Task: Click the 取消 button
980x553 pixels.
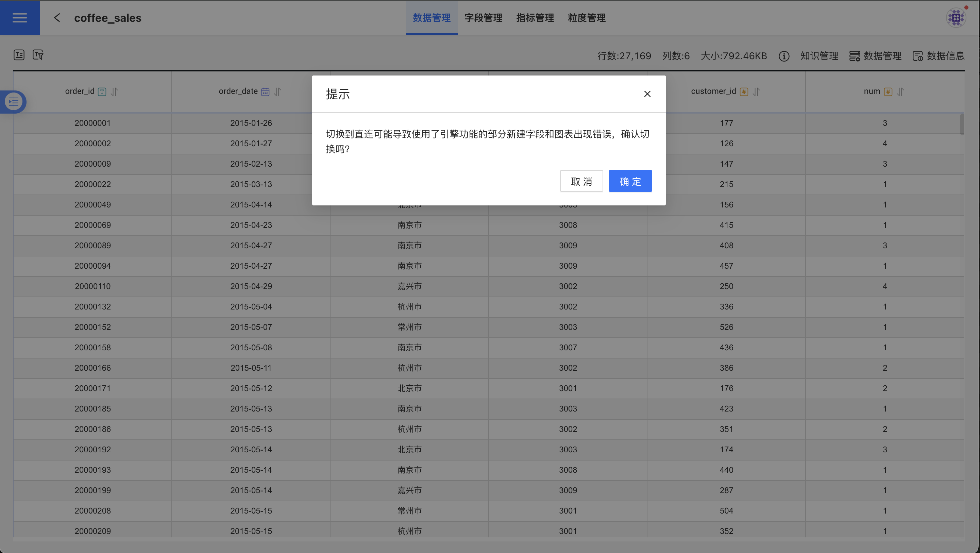Action: [581, 181]
